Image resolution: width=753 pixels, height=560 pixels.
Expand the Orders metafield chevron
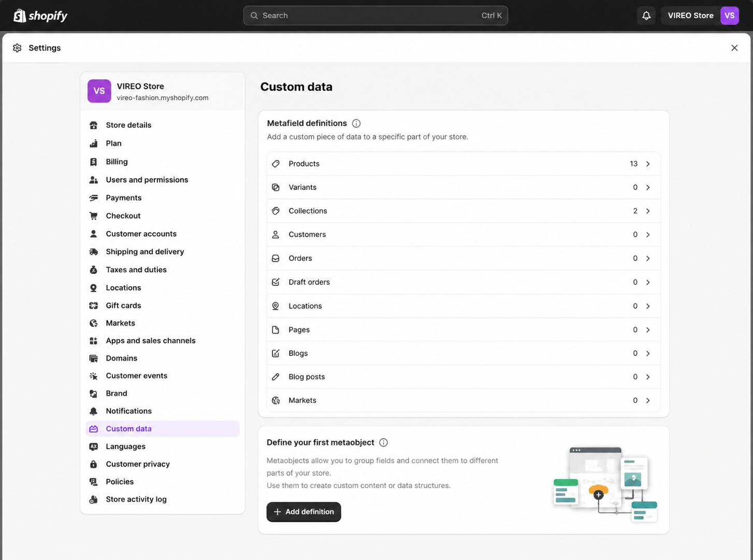pyautogui.click(x=648, y=258)
